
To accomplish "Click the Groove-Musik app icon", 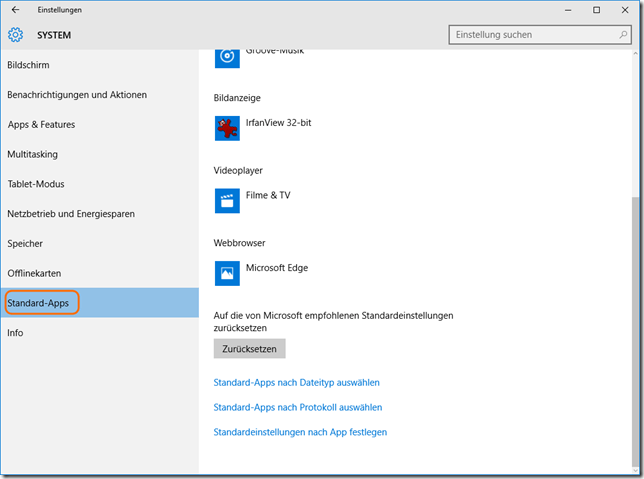I will pos(227,57).
